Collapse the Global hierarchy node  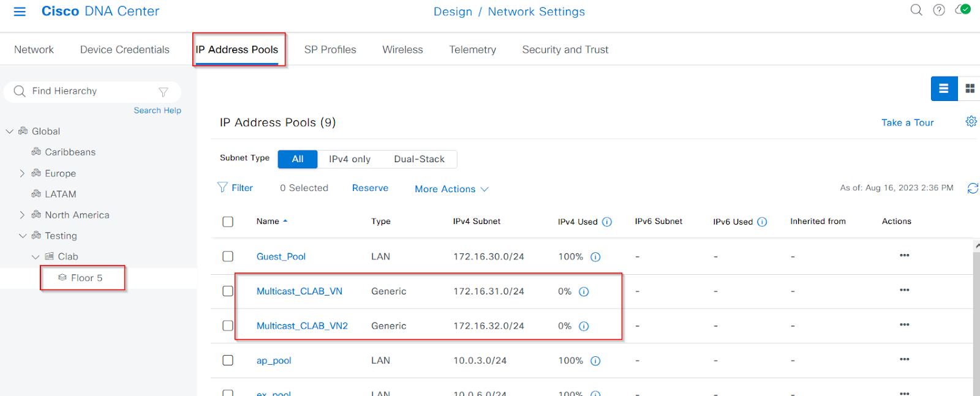point(9,132)
